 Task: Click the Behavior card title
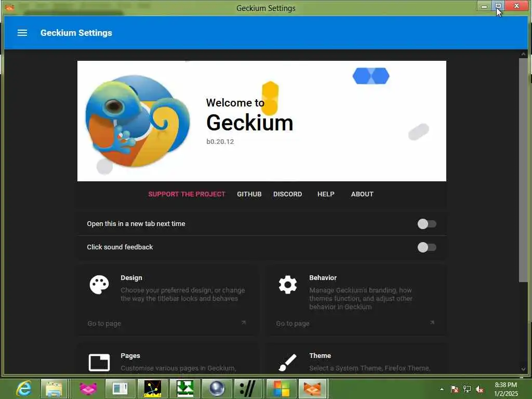[x=323, y=278]
